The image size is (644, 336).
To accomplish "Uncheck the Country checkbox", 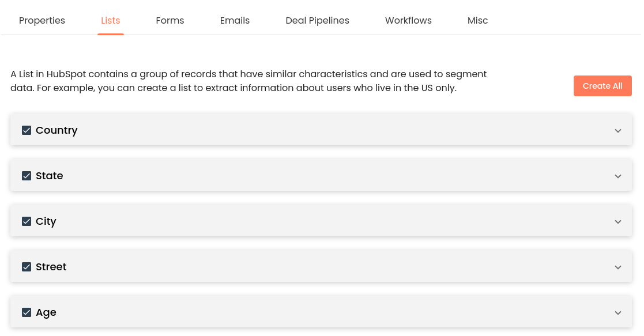I will tap(27, 130).
